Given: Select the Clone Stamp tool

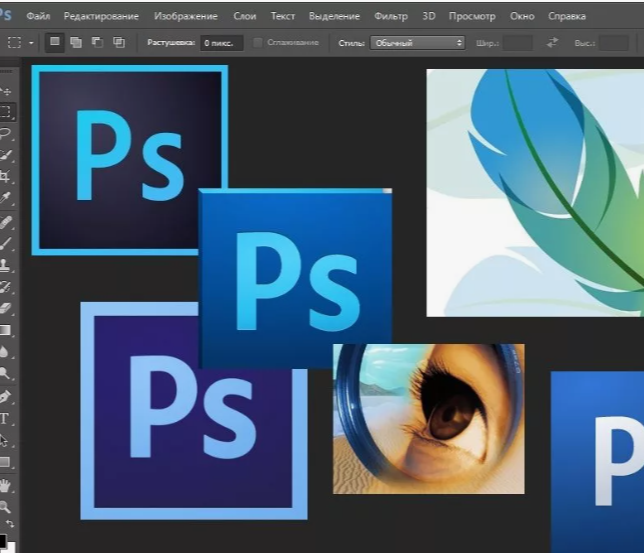Looking at the screenshot, I should (6, 265).
